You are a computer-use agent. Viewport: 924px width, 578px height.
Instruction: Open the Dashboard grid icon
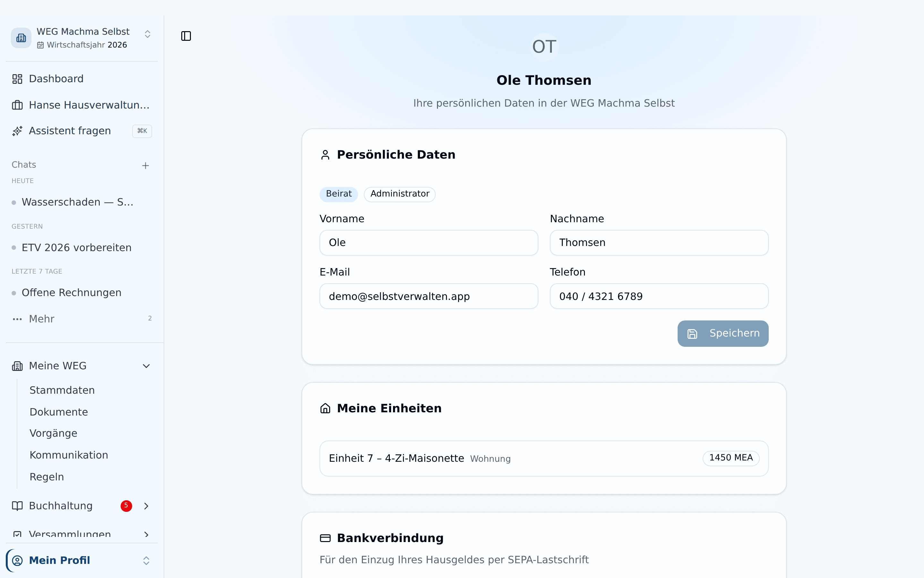pyautogui.click(x=17, y=79)
